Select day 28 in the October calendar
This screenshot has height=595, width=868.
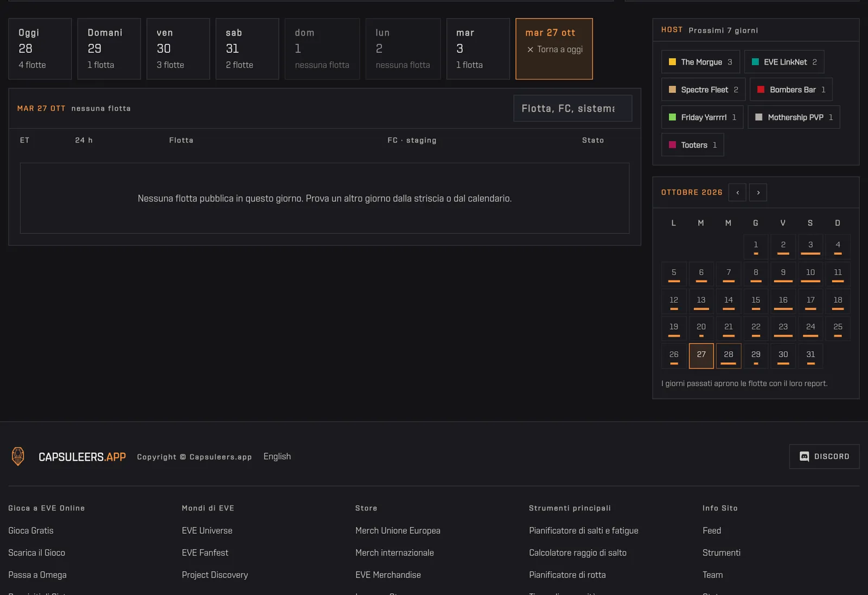click(729, 356)
